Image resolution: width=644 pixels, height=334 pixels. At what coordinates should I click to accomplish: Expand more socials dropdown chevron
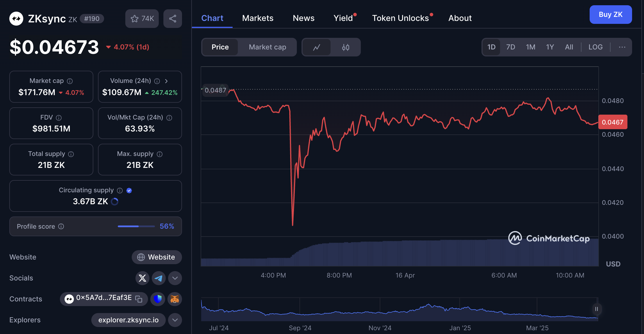tap(175, 278)
